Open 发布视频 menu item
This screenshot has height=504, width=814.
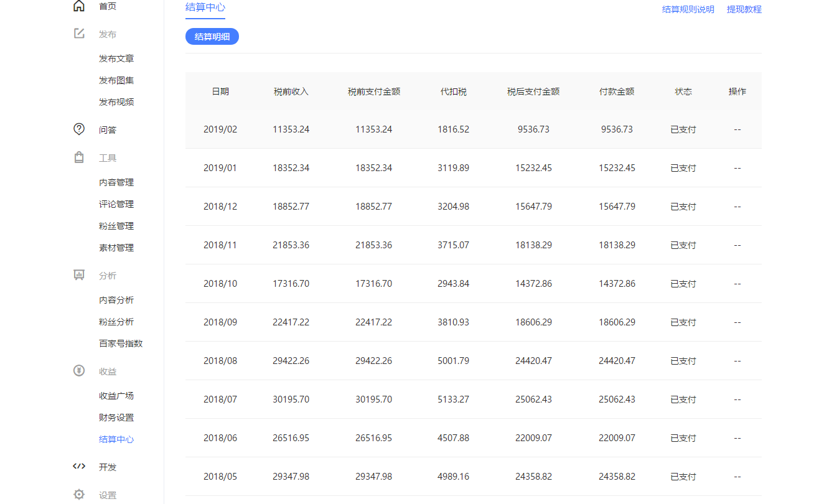coord(116,102)
